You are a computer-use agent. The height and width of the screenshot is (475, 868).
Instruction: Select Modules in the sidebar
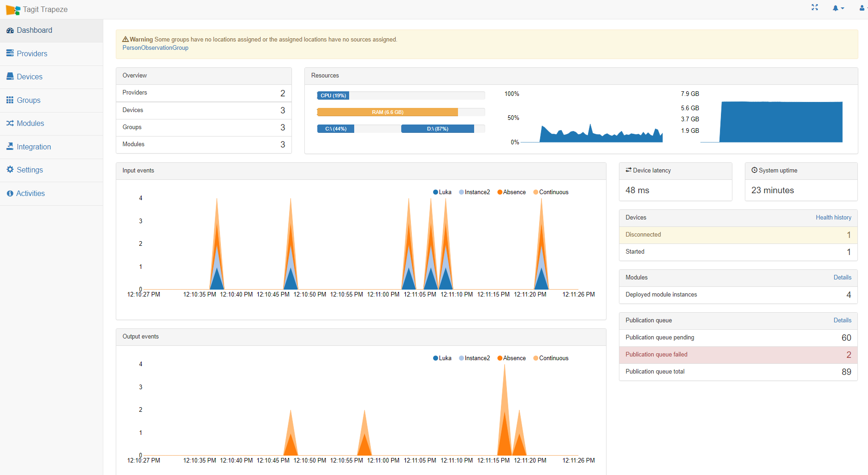pos(52,124)
